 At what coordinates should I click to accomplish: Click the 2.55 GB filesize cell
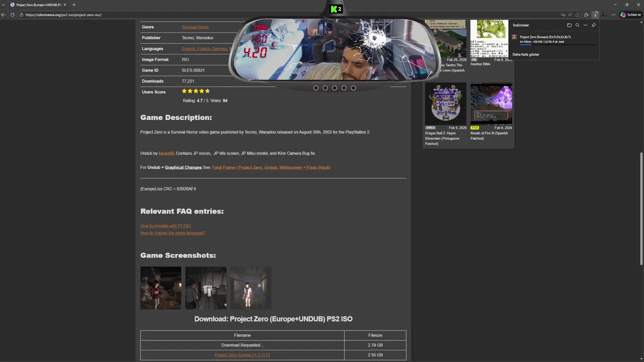point(375,355)
